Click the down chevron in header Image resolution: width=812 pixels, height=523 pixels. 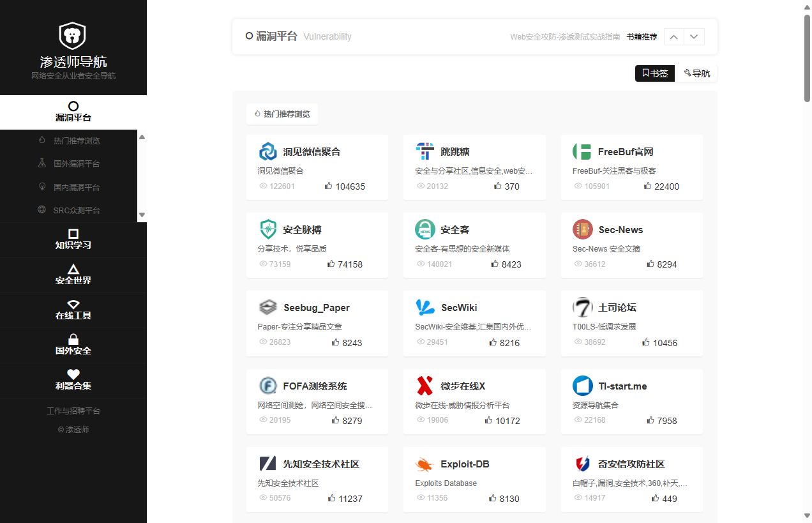click(695, 37)
